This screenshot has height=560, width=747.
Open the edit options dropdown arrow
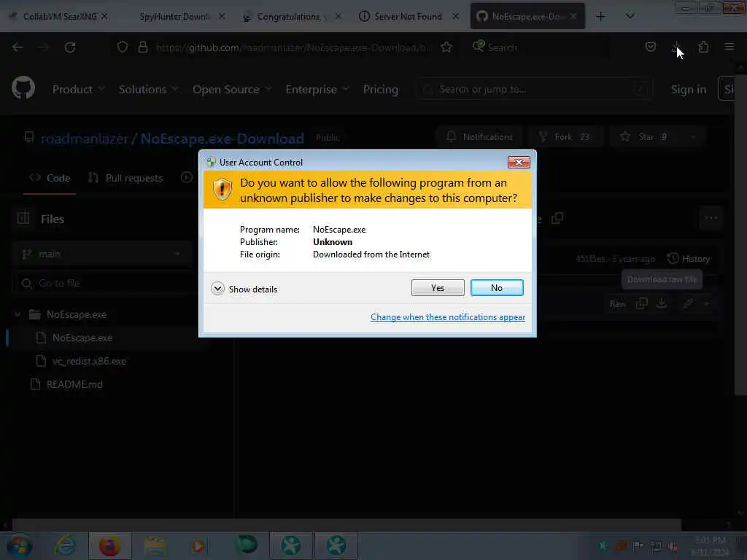pos(706,303)
